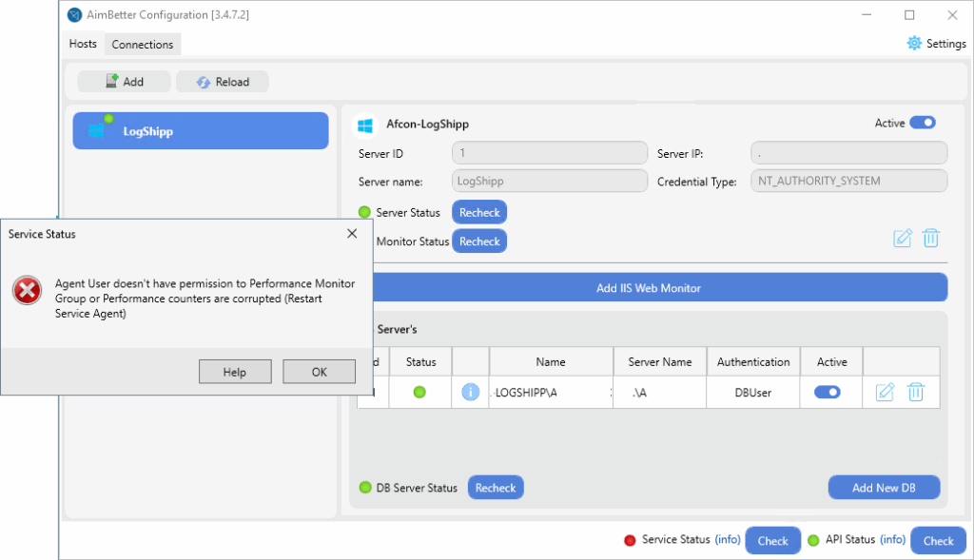Image resolution: width=974 pixels, height=560 pixels.
Task: Click the host delete trash icon
Action: (931, 239)
